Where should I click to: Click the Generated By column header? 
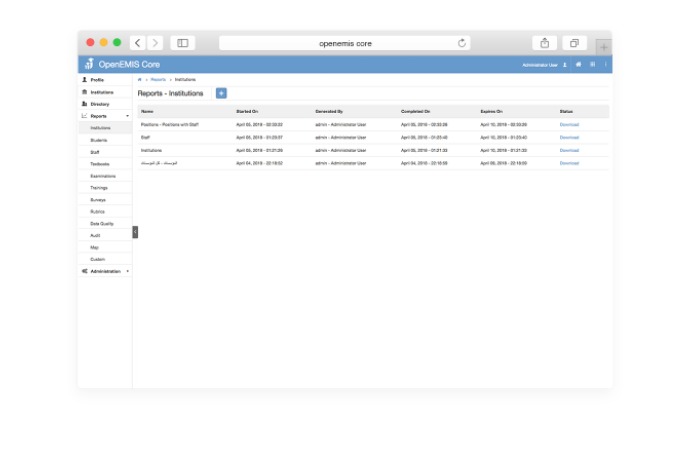click(x=329, y=111)
